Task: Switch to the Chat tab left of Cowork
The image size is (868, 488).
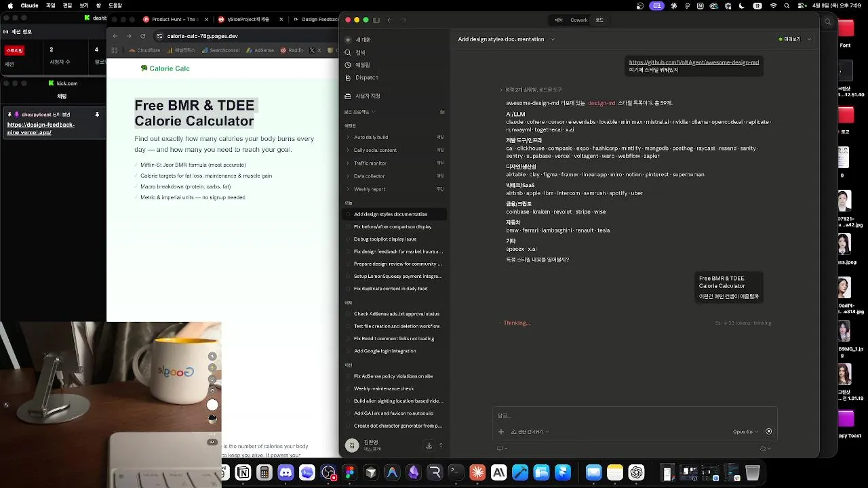Action: [559, 20]
